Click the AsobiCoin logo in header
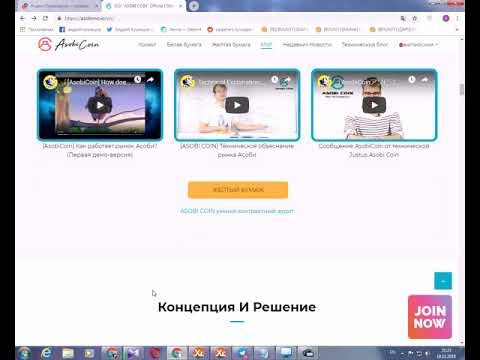 69,44
